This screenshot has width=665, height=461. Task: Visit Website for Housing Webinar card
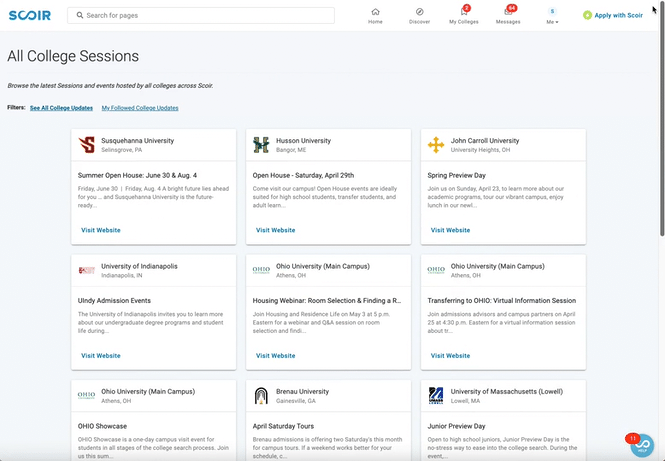pos(276,356)
